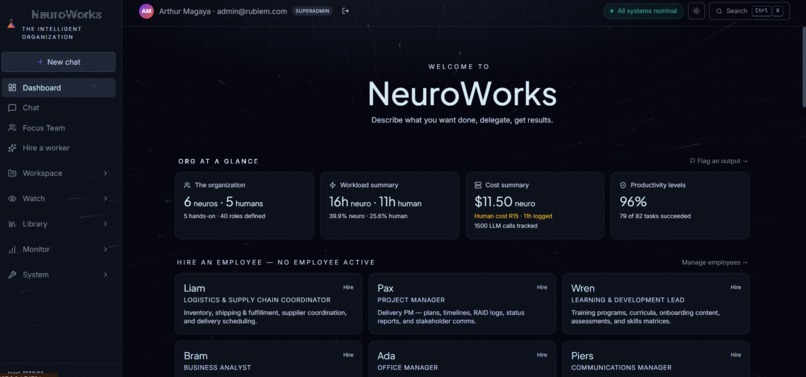Viewport: 806px width, 377px height.
Task: Expand the Library section chevron
Action: pos(105,224)
